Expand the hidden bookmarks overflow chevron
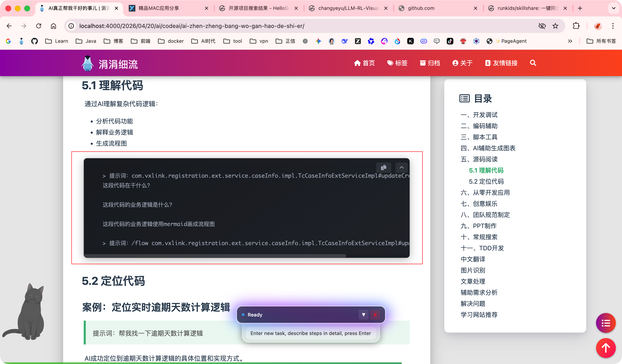This screenshot has width=622, height=364. (x=570, y=41)
